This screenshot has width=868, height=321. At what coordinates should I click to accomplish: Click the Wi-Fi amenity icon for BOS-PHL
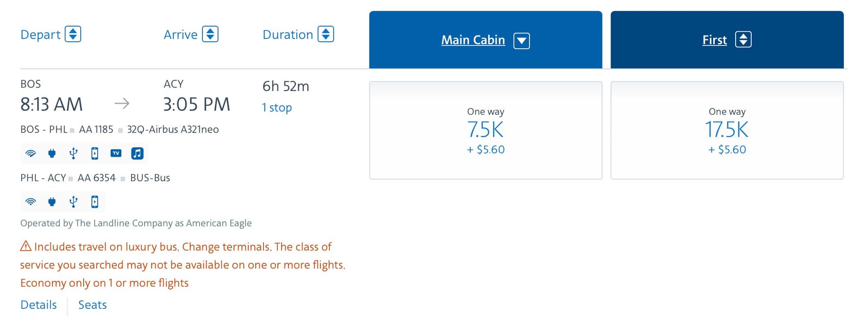pyautogui.click(x=30, y=153)
